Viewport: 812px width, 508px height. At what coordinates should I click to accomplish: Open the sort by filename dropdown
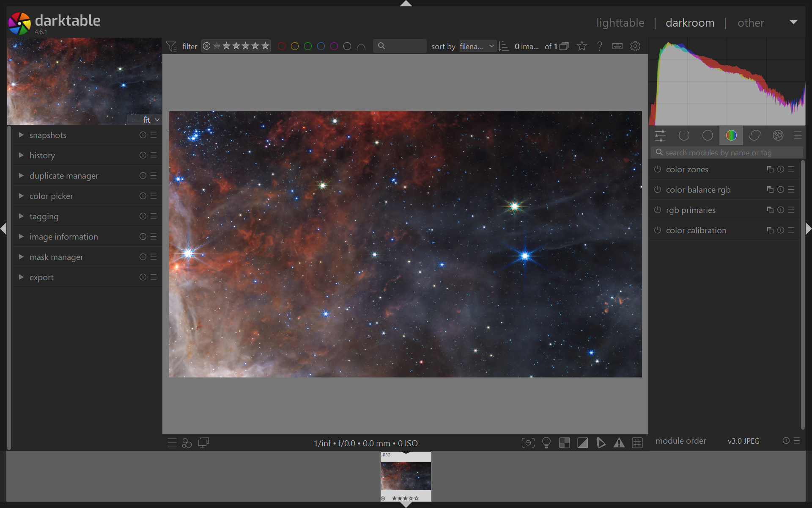pos(477,46)
